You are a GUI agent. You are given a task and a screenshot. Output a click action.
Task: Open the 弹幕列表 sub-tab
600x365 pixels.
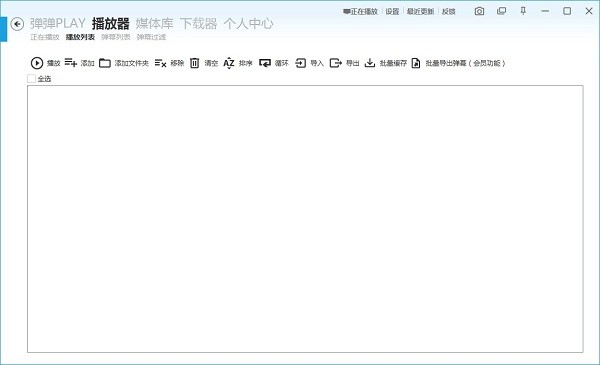[116, 37]
